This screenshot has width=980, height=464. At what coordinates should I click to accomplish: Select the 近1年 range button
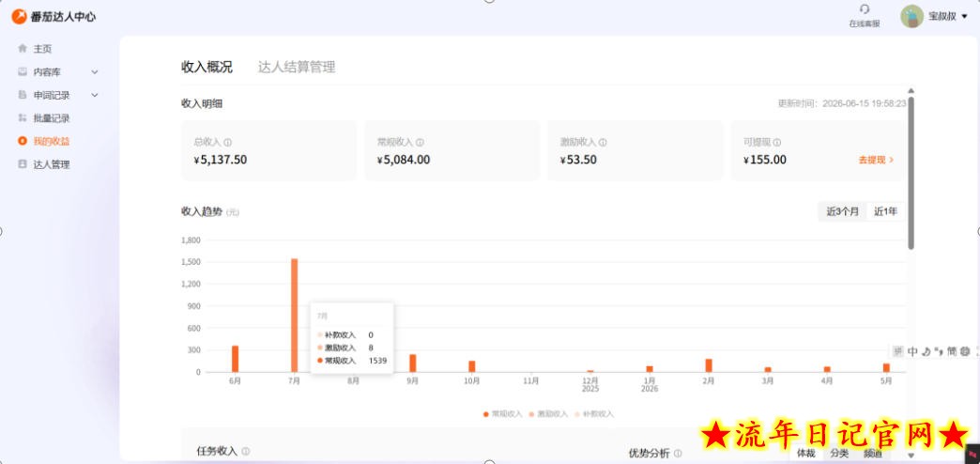885,211
